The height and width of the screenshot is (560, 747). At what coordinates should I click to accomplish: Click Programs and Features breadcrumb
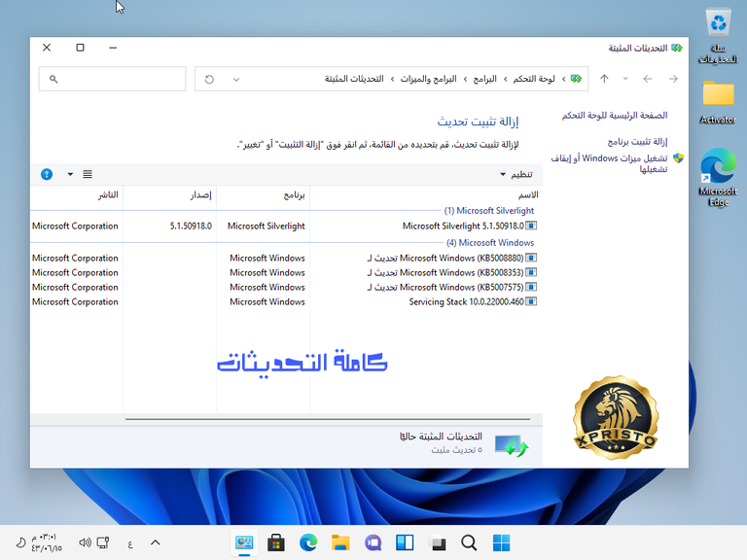pyautogui.click(x=428, y=79)
